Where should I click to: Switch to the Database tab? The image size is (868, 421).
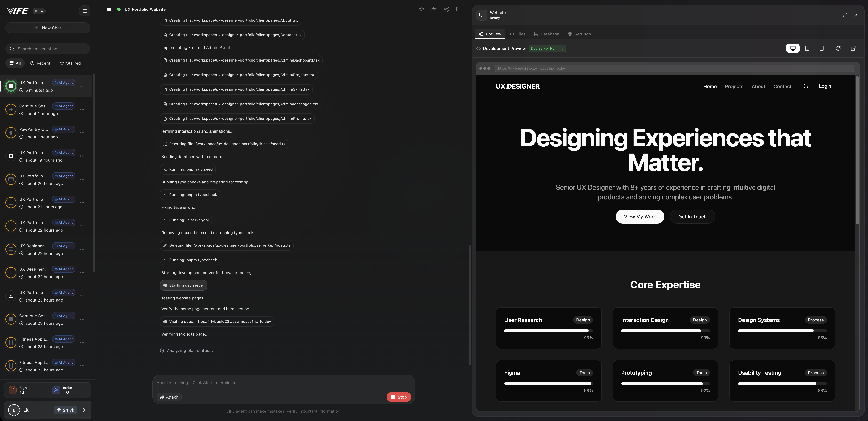(546, 34)
